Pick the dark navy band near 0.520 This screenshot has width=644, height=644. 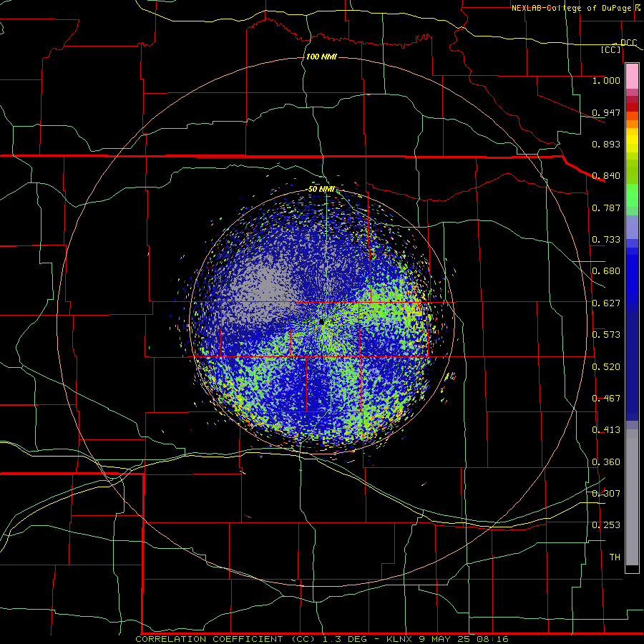tap(632, 366)
